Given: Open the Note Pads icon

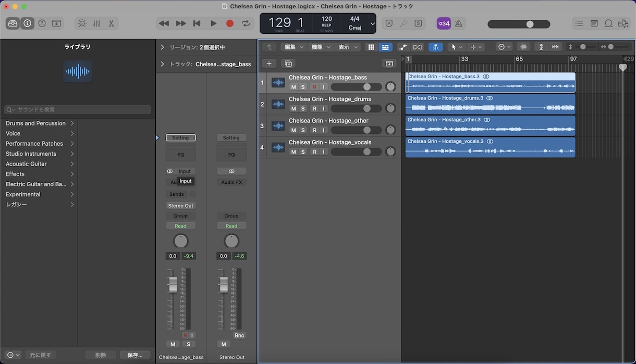Looking at the screenshot, I should [594, 23].
